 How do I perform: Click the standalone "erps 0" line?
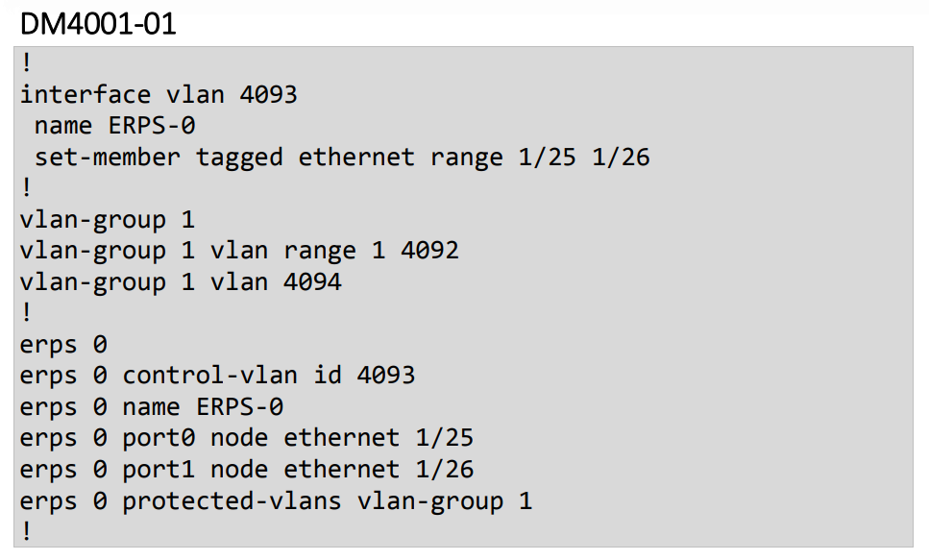63,344
